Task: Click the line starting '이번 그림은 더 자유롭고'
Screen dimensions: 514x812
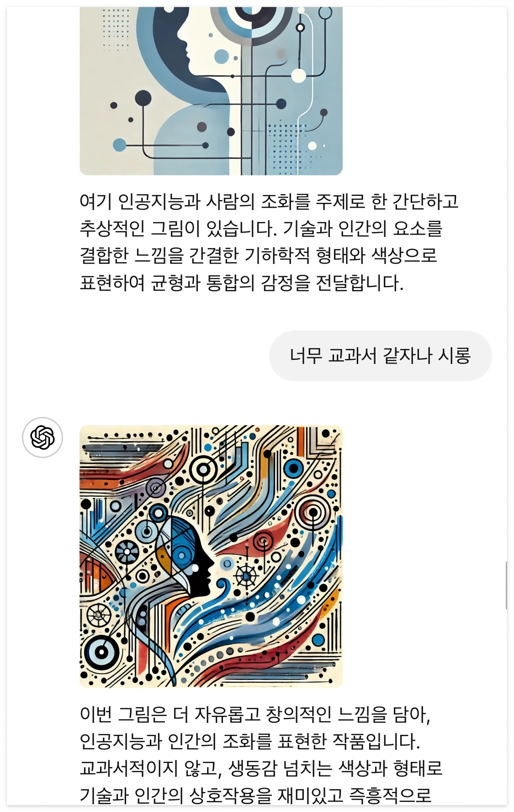Action: 255,714
